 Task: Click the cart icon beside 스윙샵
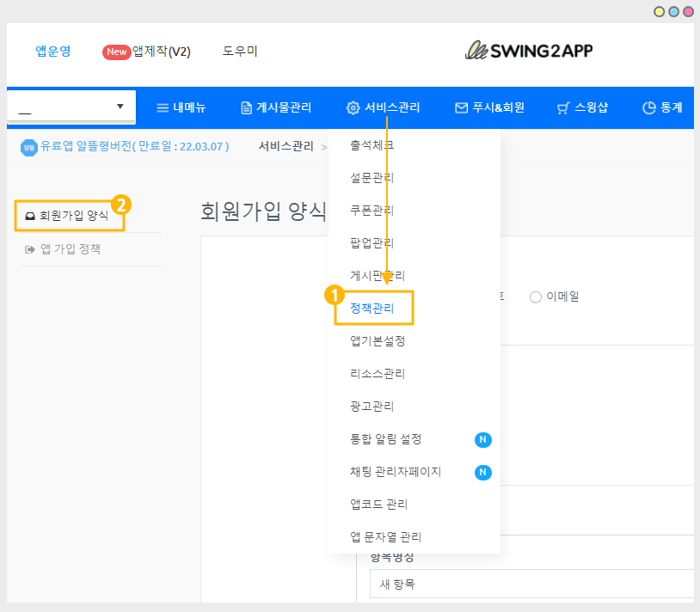coord(563,108)
